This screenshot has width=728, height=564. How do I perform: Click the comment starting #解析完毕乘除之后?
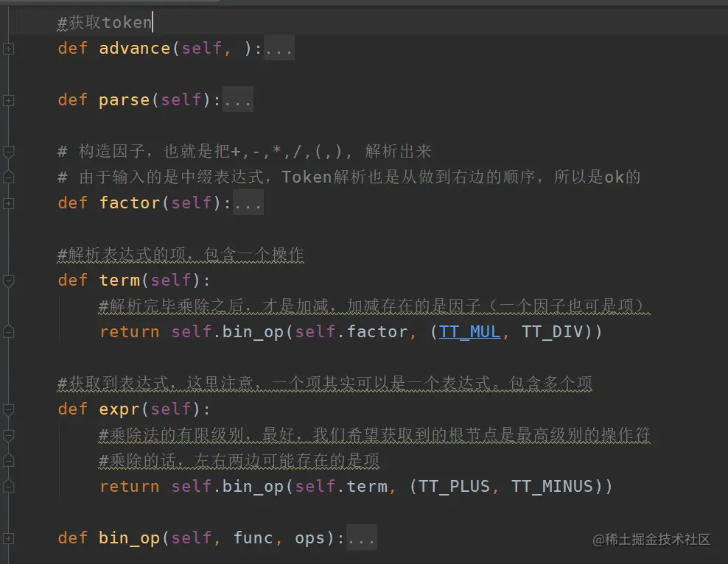coord(374,306)
